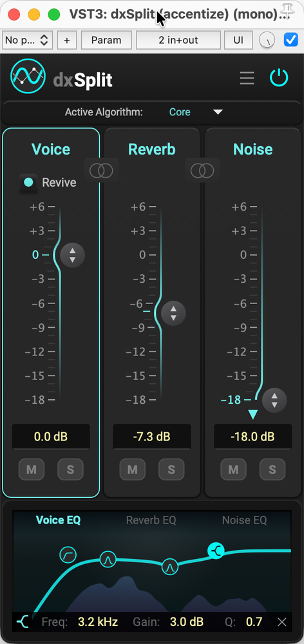Select the first bell EQ node
The image size is (304, 644).
108,560
